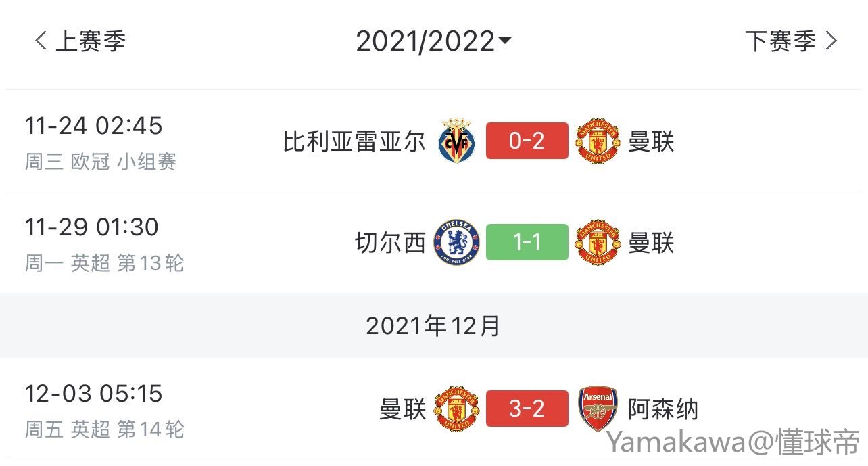Go to previous season (上赛季)

tap(80, 41)
